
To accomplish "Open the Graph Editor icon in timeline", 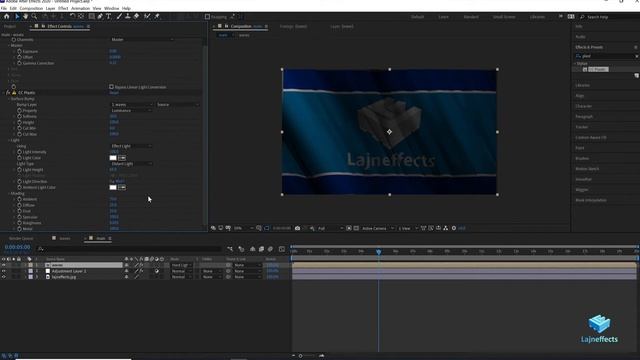I will [282, 249].
